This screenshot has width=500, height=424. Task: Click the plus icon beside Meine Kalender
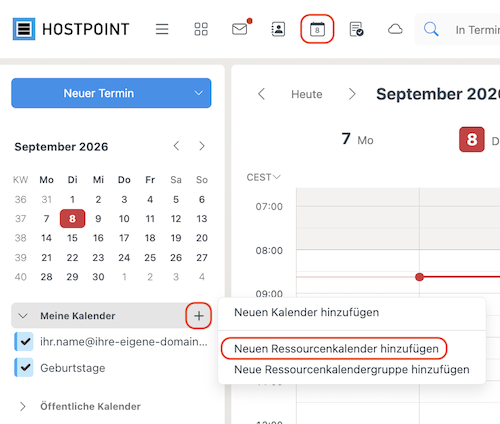tap(199, 316)
